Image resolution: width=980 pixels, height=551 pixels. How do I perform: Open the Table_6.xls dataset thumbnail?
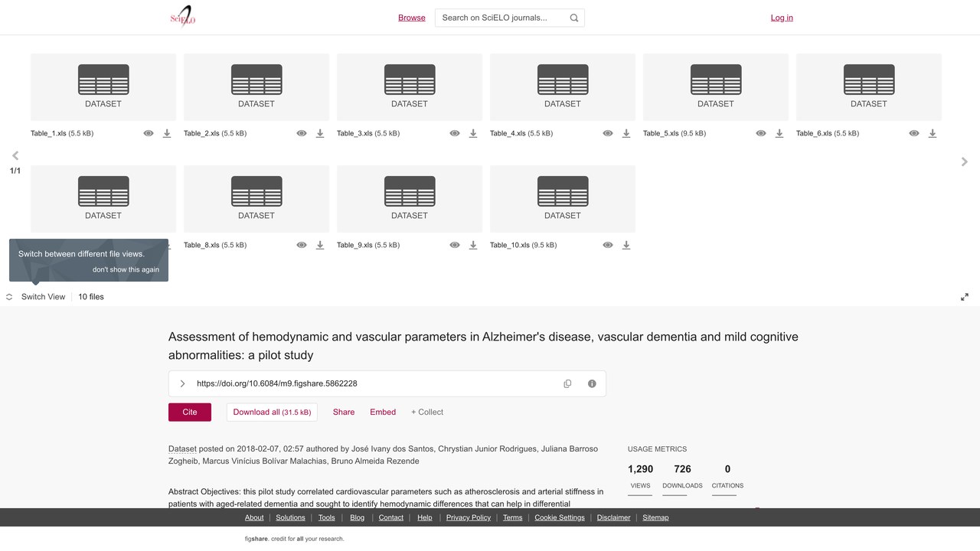869,87
